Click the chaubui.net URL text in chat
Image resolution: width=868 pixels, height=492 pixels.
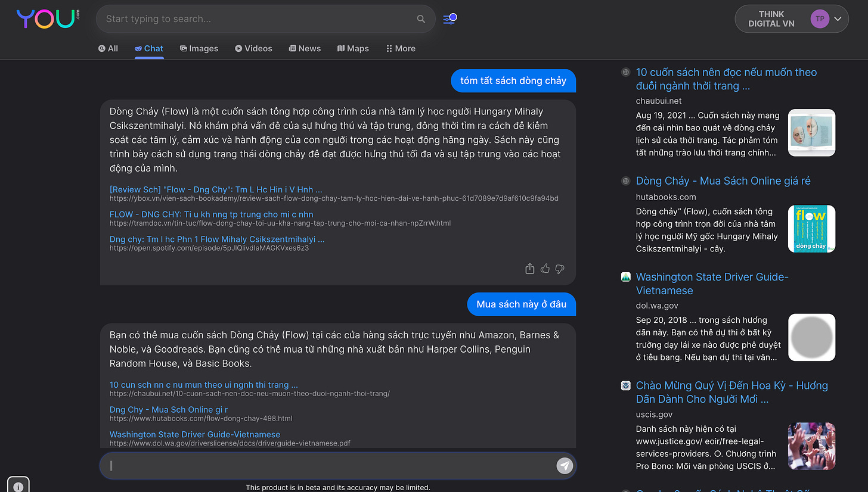point(250,394)
